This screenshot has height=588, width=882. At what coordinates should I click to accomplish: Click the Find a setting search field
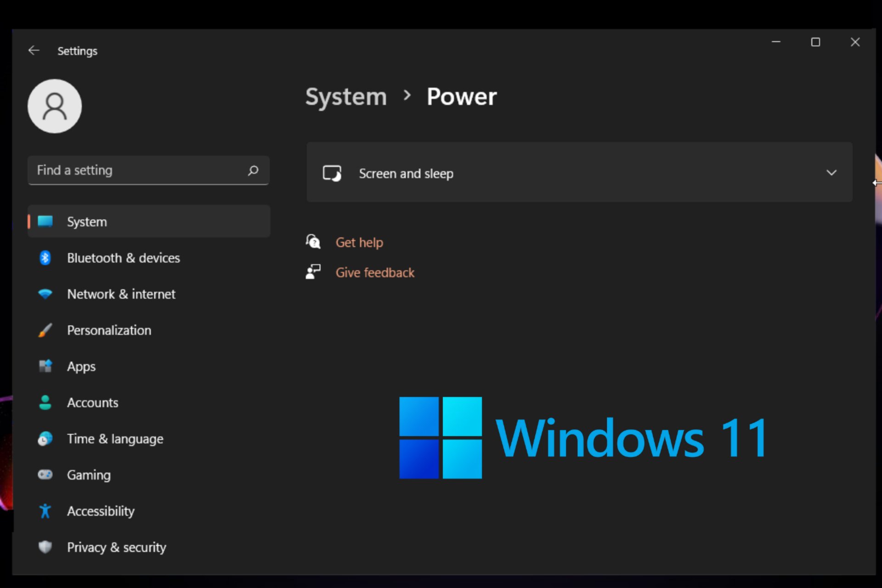click(x=147, y=170)
